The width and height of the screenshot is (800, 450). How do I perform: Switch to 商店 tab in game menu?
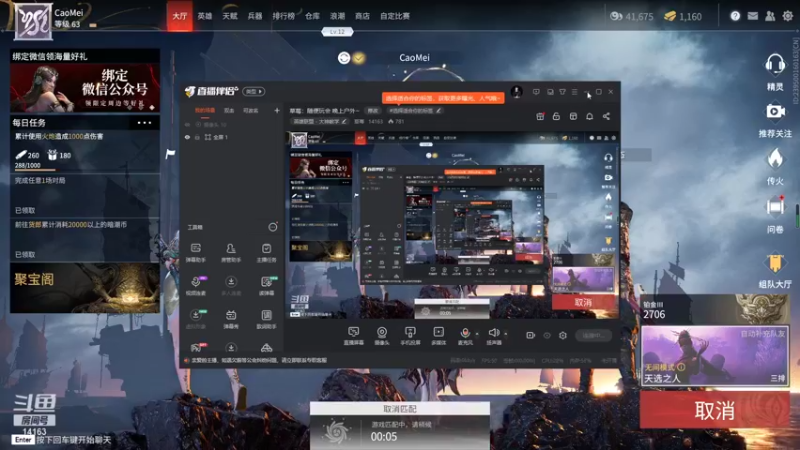point(362,16)
